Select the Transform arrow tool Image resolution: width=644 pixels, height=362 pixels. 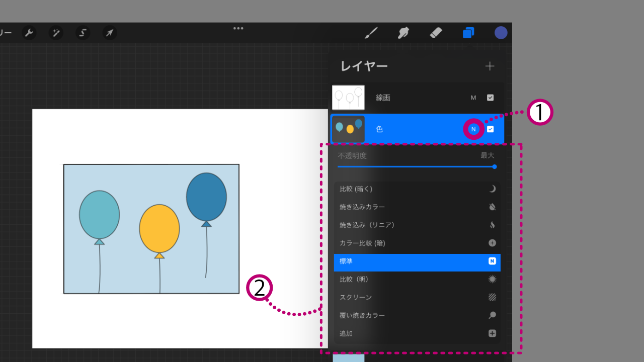pyautogui.click(x=109, y=33)
